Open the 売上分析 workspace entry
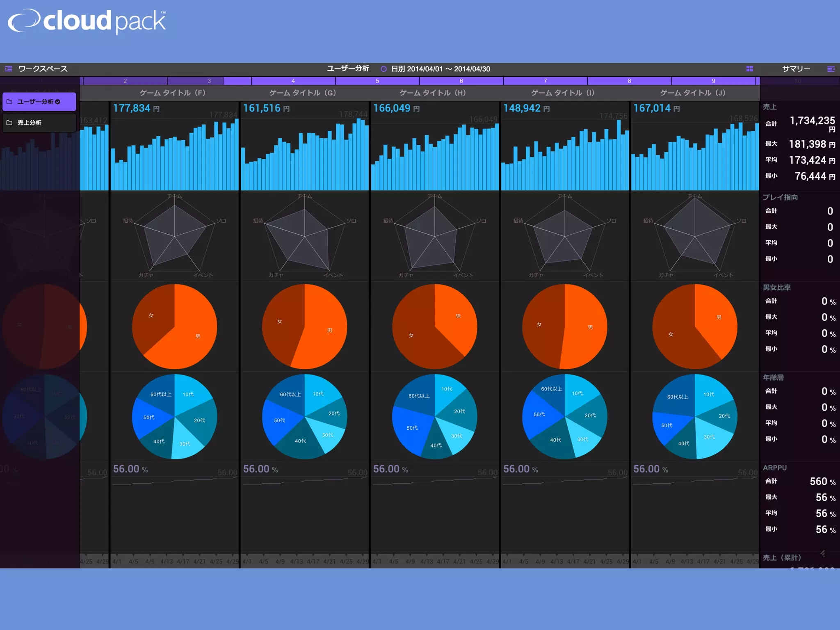Viewport: 840px width, 630px height. 30,123
